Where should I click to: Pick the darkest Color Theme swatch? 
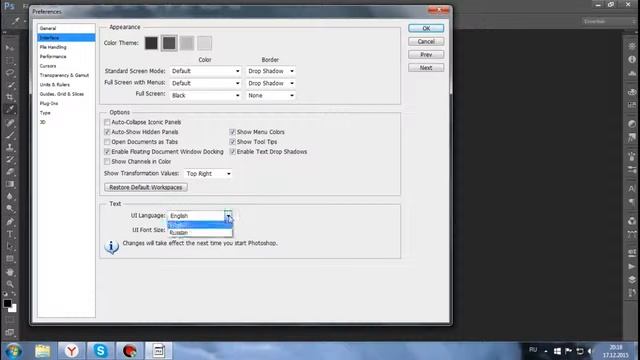(151, 43)
